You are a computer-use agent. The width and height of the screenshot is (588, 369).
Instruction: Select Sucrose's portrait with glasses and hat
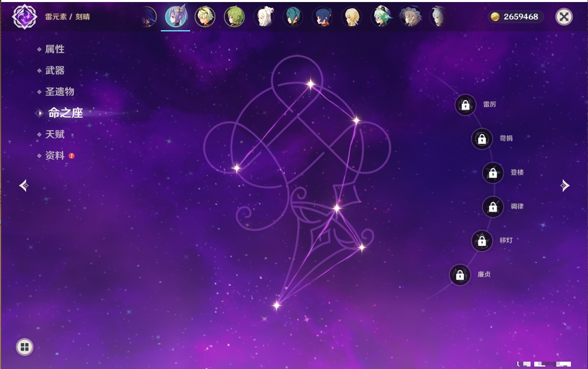(x=382, y=17)
